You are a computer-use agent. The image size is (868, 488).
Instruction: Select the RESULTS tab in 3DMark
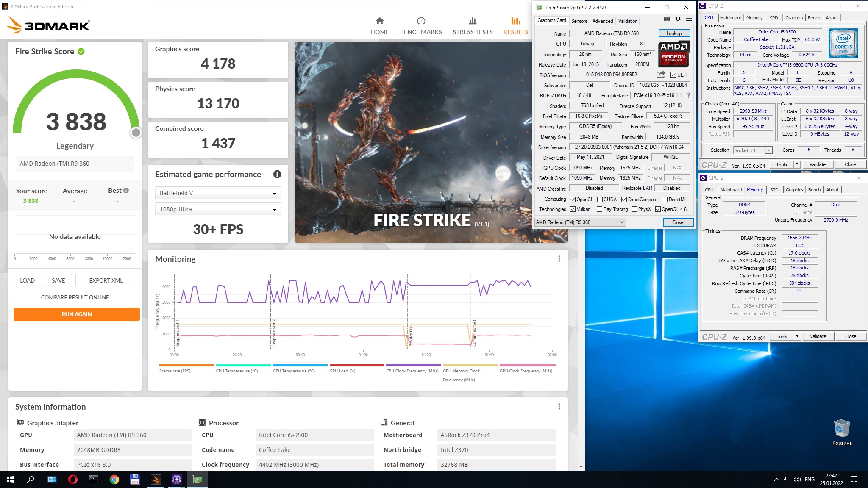[515, 26]
